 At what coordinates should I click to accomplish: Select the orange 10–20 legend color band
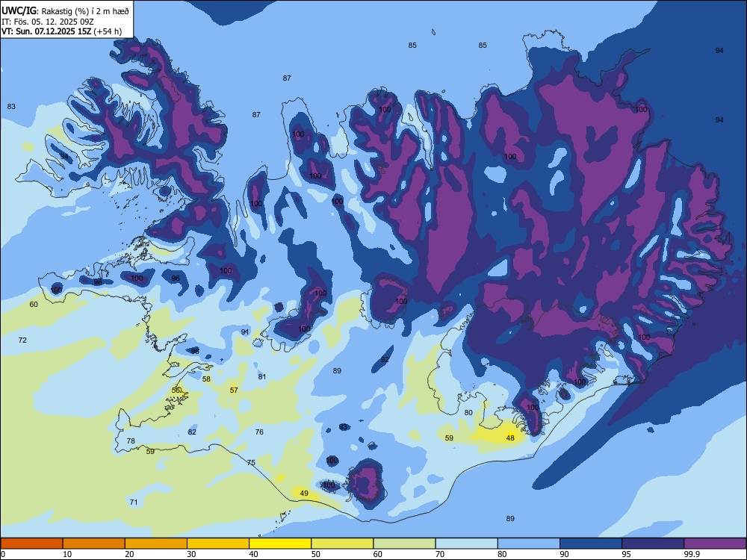(94, 544)
